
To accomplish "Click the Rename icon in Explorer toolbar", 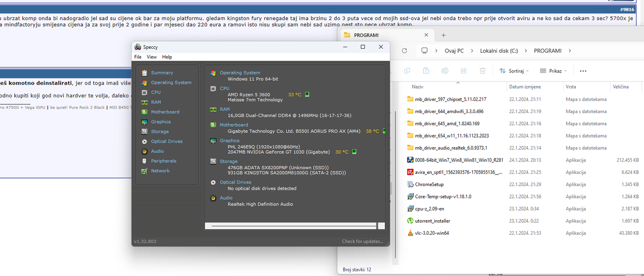I will tap(445, 71).
